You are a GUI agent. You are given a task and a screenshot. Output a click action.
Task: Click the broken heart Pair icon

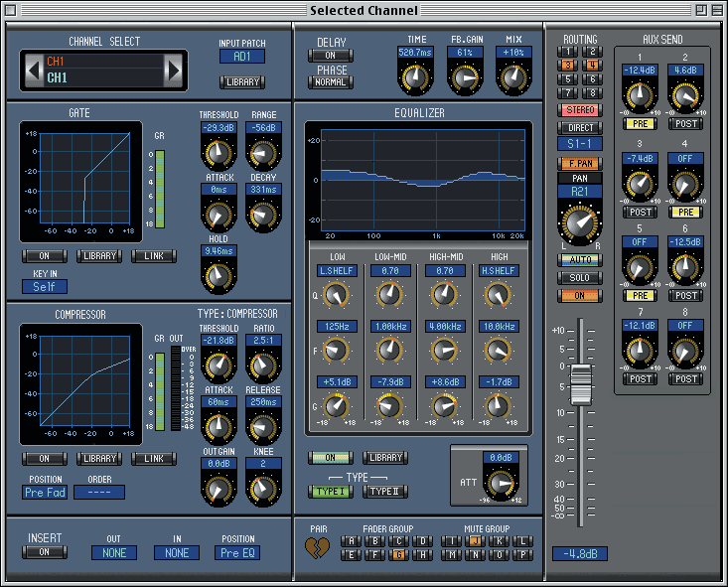pyautogui.click(x=317, y=547)
